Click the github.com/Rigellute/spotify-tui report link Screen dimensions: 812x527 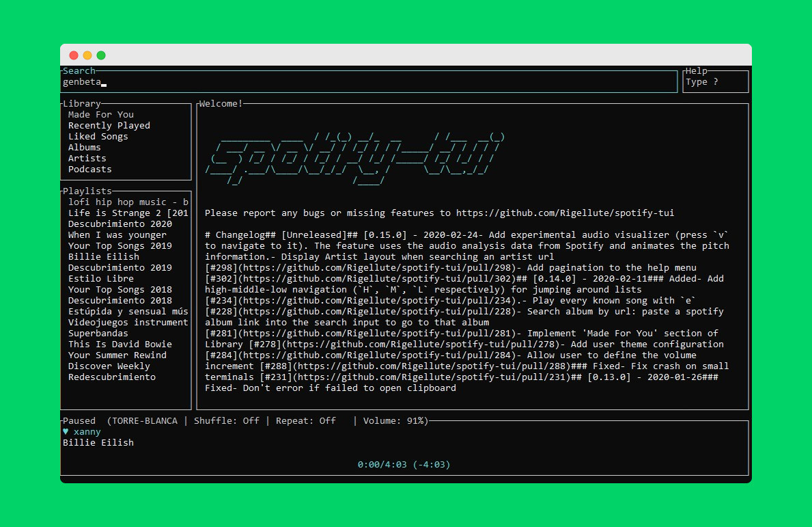pyautogui.click(x=565, y=213)
